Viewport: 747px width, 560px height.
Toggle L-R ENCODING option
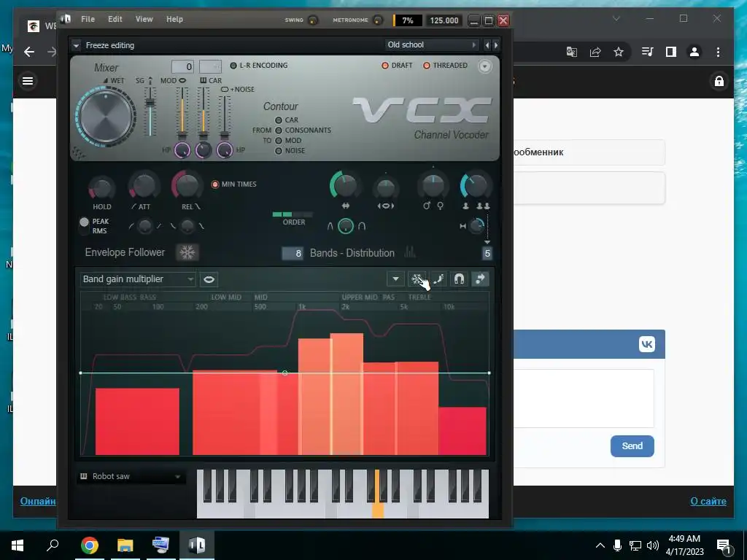click(259, 65)
